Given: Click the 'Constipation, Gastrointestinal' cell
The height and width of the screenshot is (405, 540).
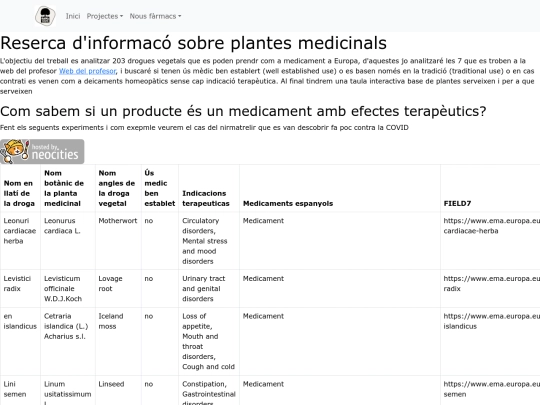Looking at the screenshot, I should pyautogui.click(x=209, y=390).
